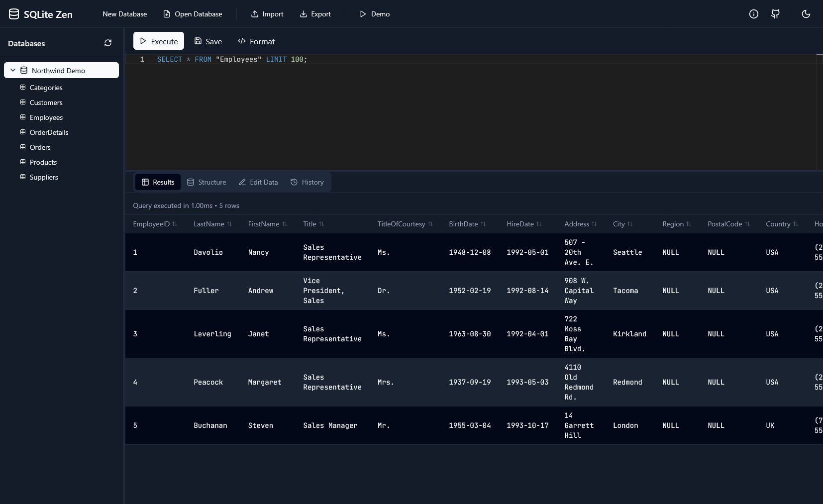View the History tab
This screenshot has width=823, height=504.
(307, 182)
